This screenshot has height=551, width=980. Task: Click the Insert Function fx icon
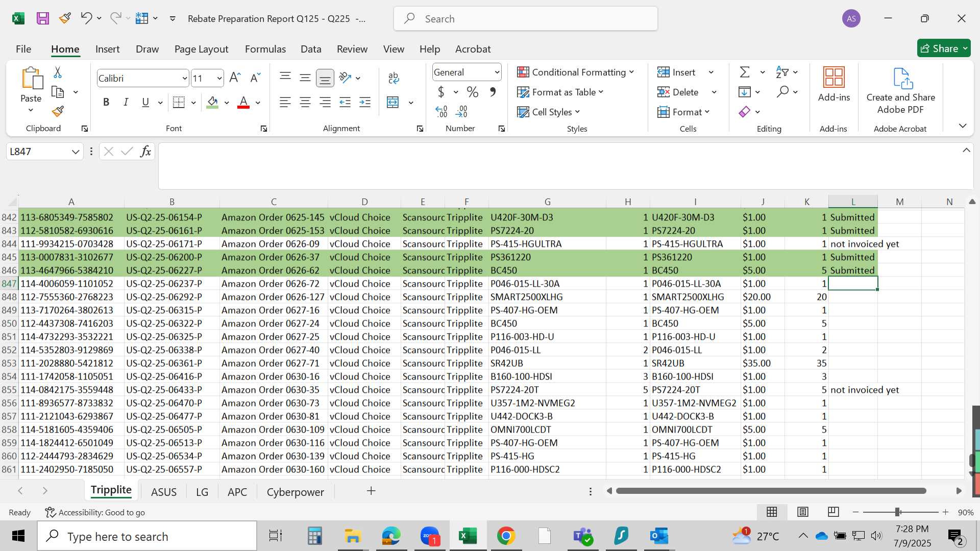coord(145,151)
